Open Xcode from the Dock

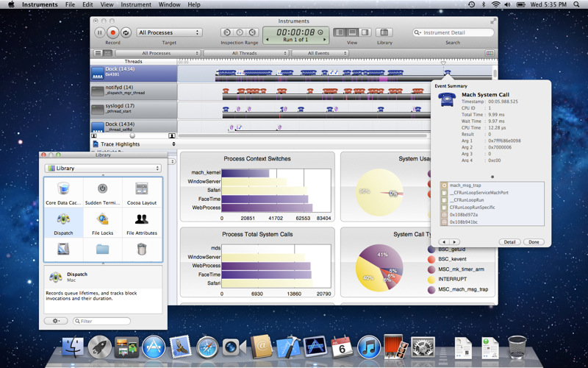[x=288, y=346]
